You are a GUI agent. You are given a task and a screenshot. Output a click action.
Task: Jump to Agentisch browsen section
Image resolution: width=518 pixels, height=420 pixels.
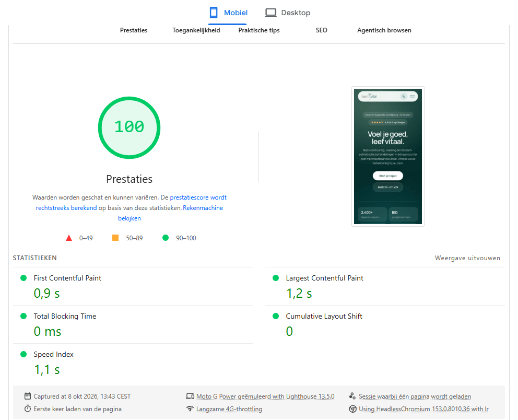384,30
